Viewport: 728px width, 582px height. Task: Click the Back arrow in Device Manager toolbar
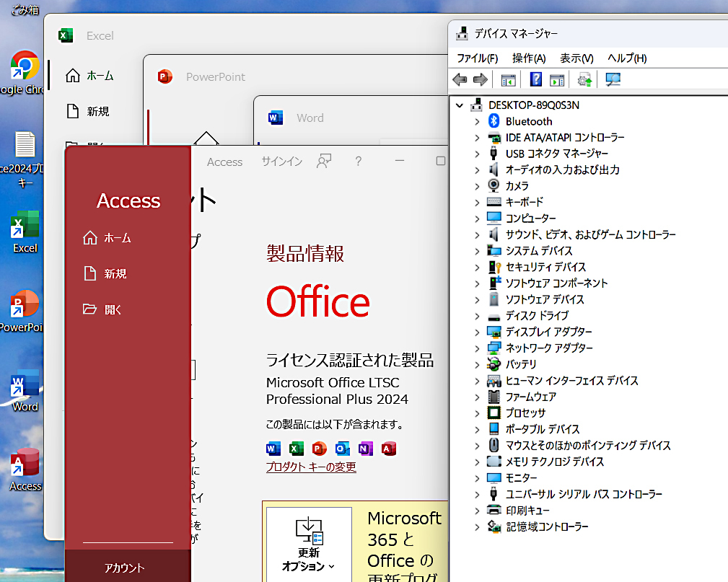coord(460,79)
